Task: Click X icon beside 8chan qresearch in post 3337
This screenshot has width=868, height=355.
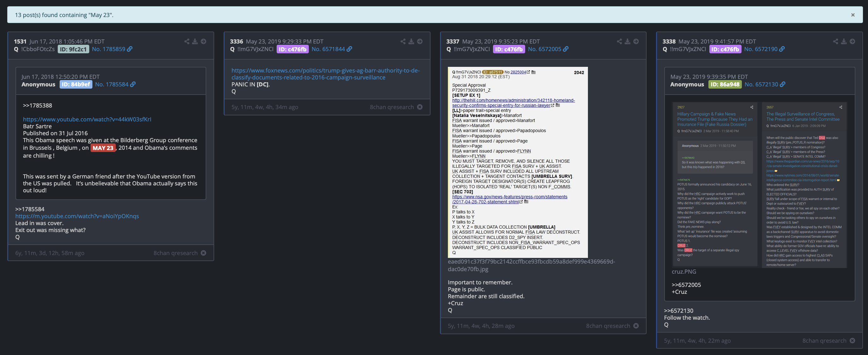Action: 636,326
